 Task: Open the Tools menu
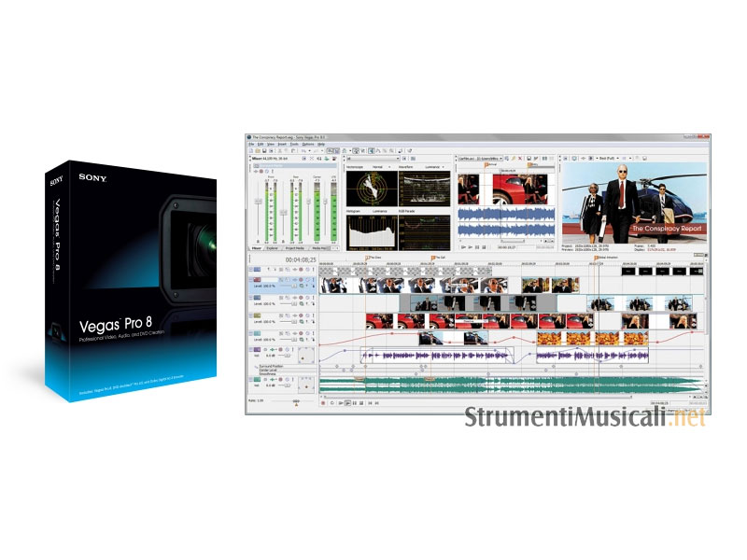(292, 145)
